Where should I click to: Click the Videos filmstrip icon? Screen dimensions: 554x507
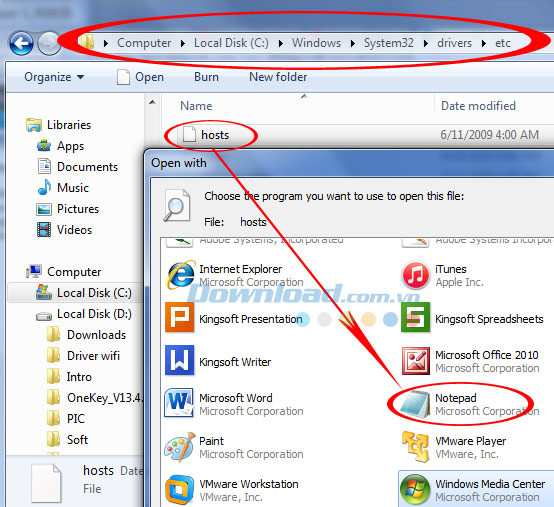coord(44,230)
